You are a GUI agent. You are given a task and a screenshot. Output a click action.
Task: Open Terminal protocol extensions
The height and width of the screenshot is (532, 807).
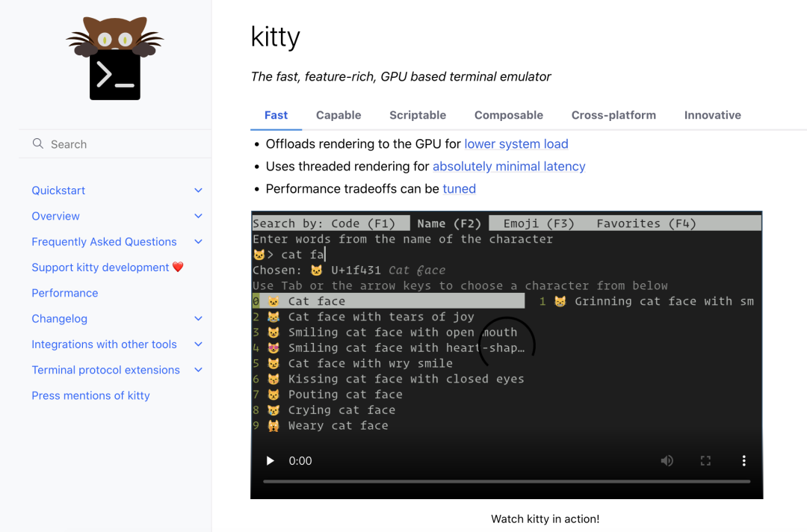[x=105, y=370]
